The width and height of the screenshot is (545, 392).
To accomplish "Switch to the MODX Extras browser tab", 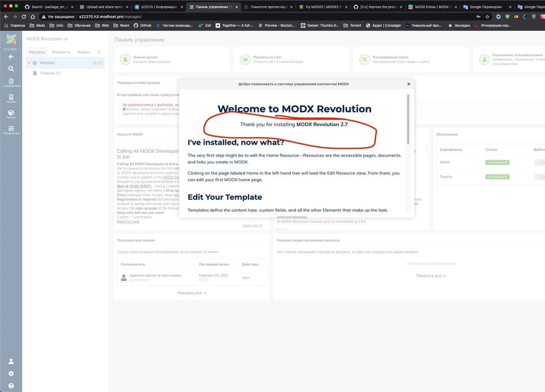I will coord(432,7).
